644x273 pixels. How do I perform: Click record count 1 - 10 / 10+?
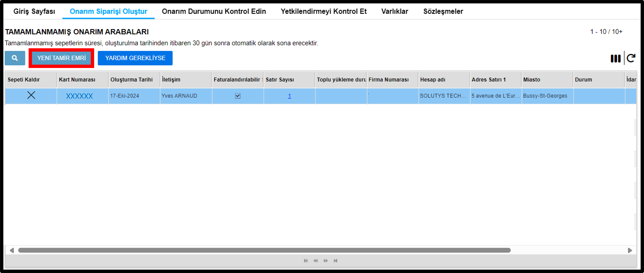point(606,32)
